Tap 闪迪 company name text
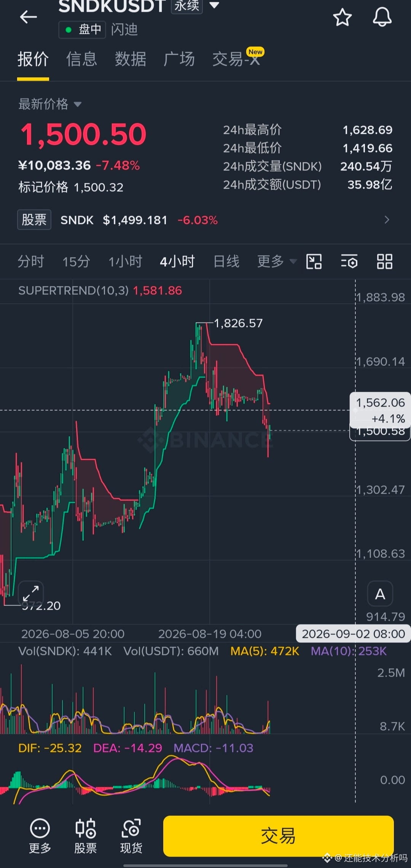 tap(124, 30)
